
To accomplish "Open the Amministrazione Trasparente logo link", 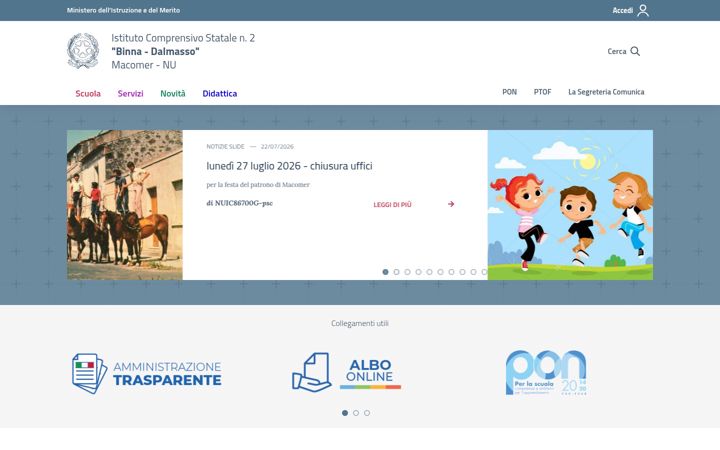I will (146, 373).
